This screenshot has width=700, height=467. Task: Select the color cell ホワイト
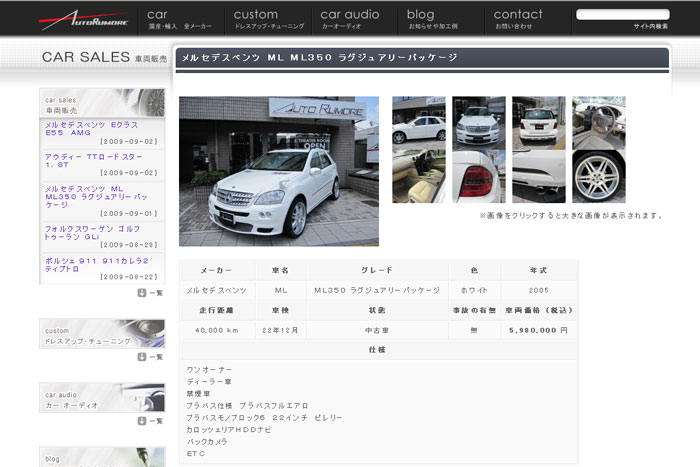coord(474,290)
